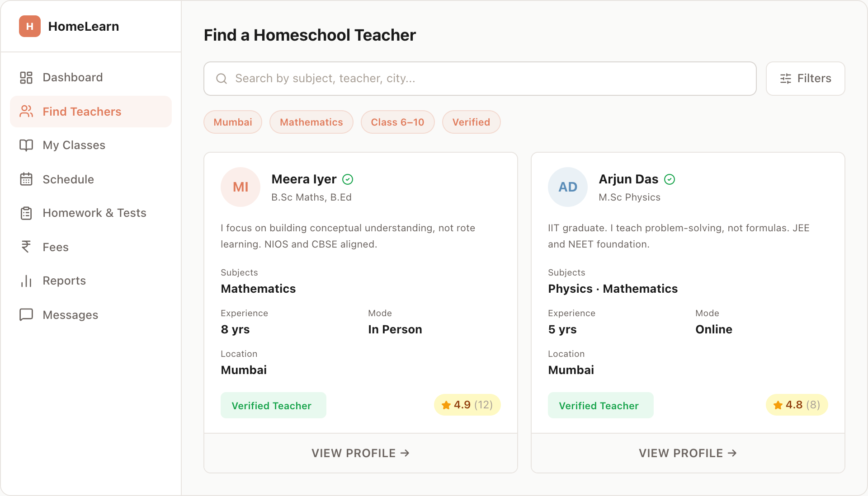Screen dimensions: 868x496
Task: Open the Filters dropdown
Action: 805,79
